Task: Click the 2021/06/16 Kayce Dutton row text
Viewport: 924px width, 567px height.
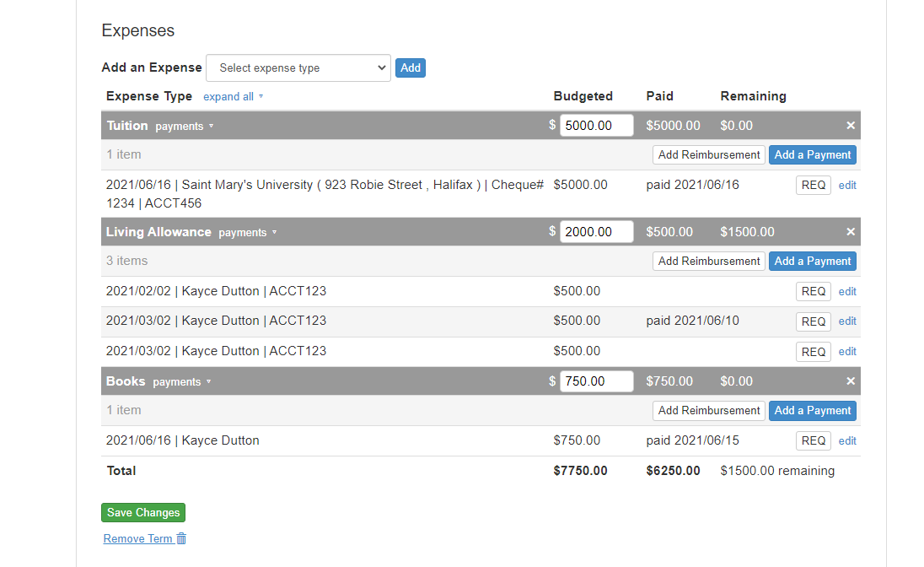Action: click(183, 440)
